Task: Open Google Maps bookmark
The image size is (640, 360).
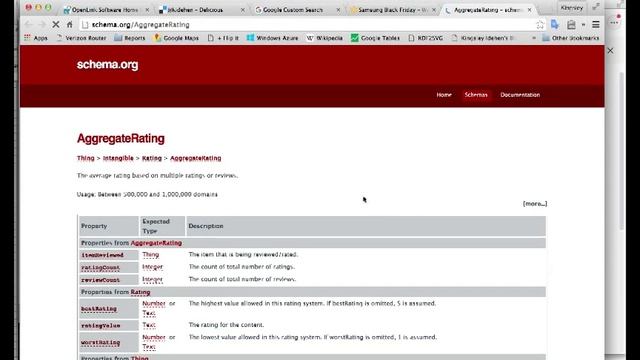Action: tap(176, 38)
